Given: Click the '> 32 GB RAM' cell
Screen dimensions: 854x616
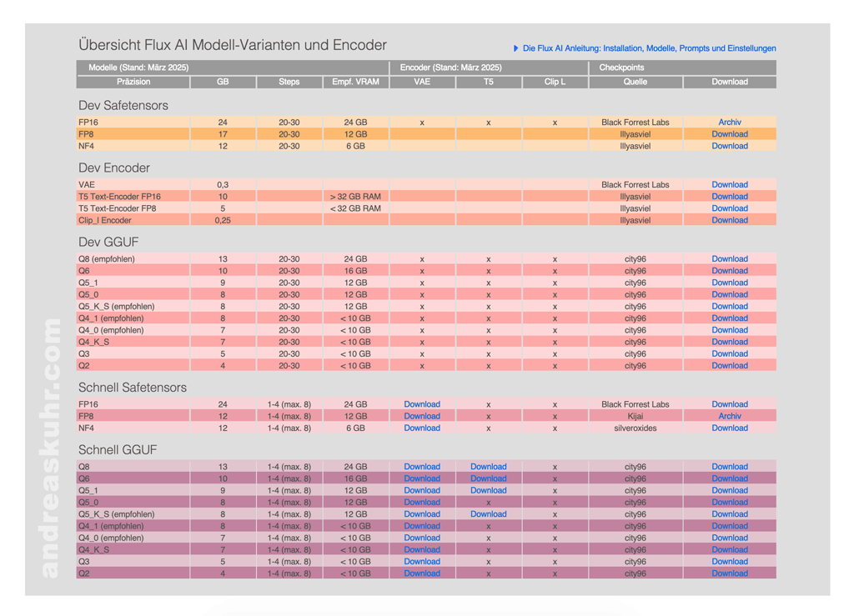Looking at the screenshot, I should coord(355,197).
